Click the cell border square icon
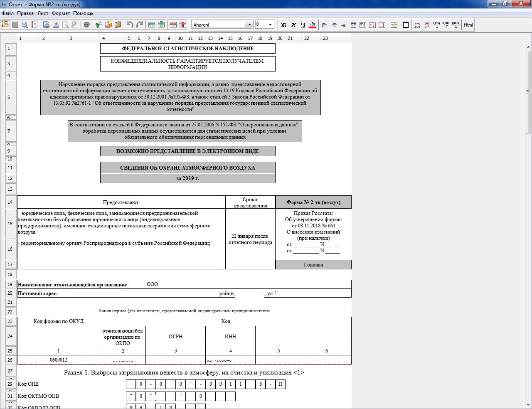532x409 pixels. point(406,25)
